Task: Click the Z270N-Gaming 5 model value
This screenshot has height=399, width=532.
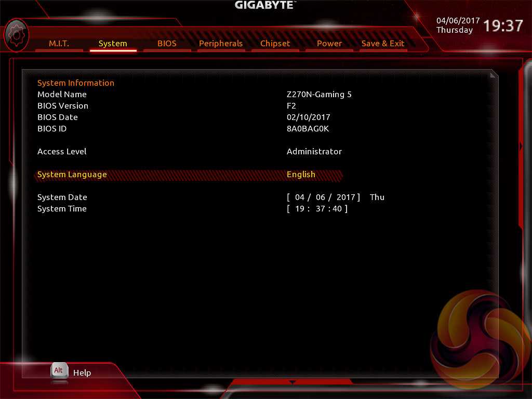Action: [320, 95]
